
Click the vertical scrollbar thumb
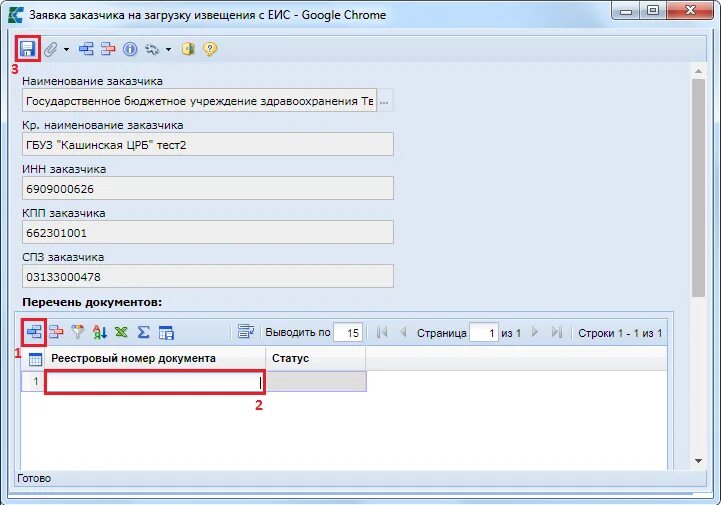click(698, 188)
